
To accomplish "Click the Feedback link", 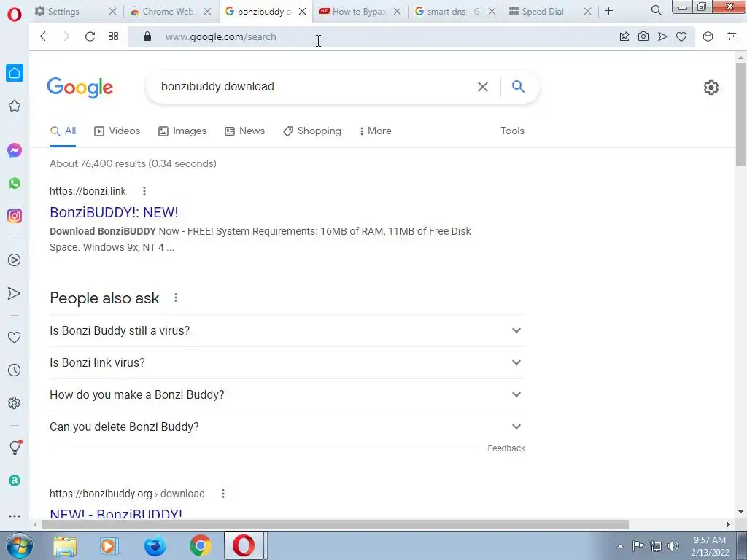I will tap(506, 448).
